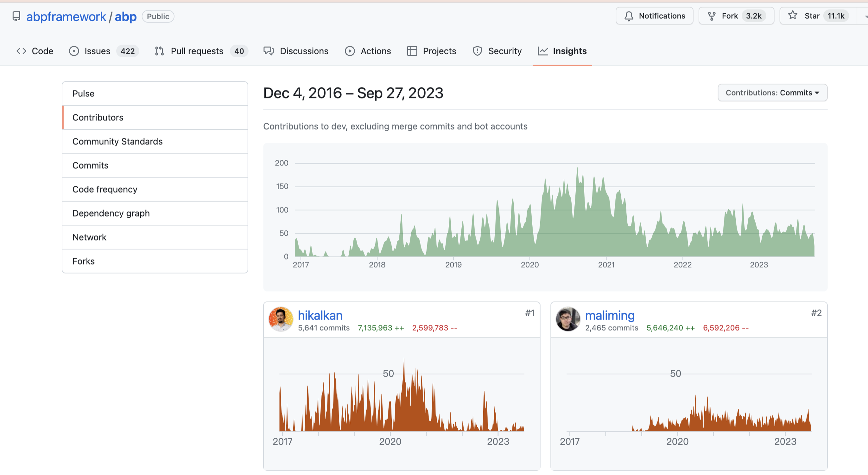Click hikalkan's orange contribution graph
Image resolution: width=868 pixels, height=475 pixels.
tap(402, 395)
